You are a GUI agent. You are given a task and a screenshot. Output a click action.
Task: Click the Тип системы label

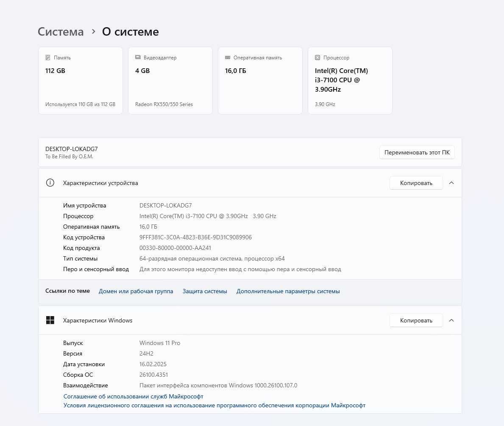point(80,259)
